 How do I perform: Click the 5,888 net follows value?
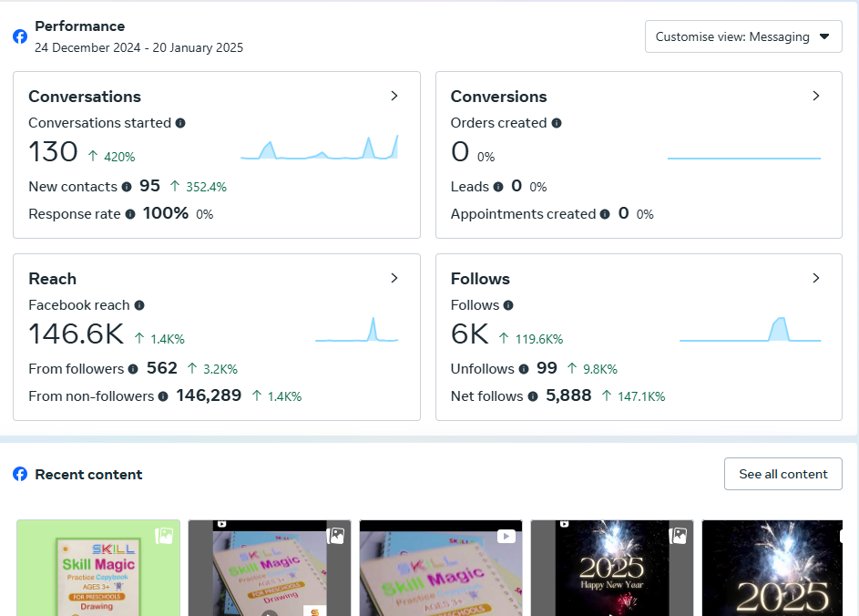[568, 395]
